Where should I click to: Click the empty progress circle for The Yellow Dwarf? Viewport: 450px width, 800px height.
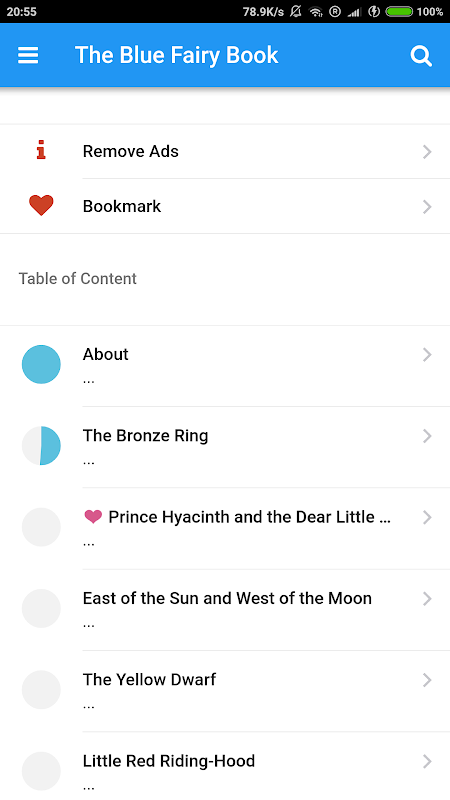point(41,689)
